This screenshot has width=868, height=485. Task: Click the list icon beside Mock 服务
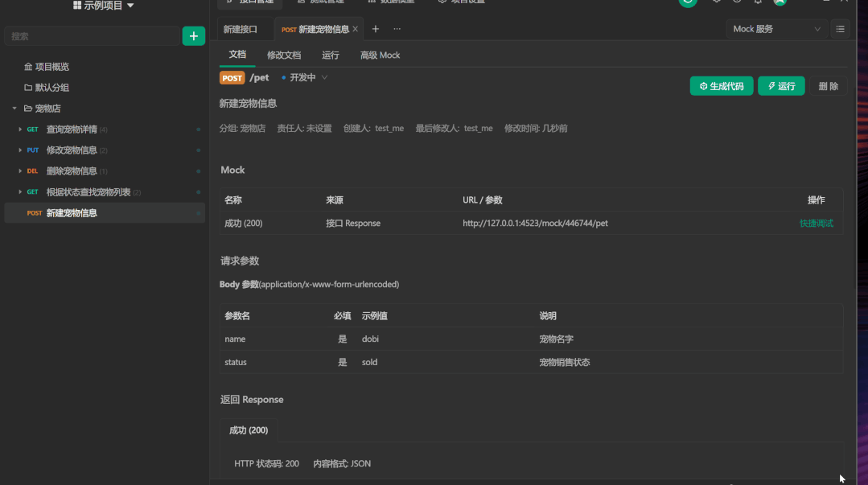pos(840,28)
